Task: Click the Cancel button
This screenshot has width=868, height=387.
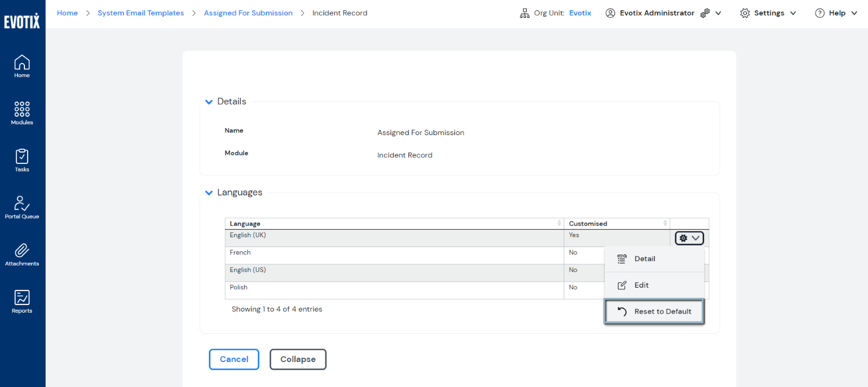Action: pos(234,359)
